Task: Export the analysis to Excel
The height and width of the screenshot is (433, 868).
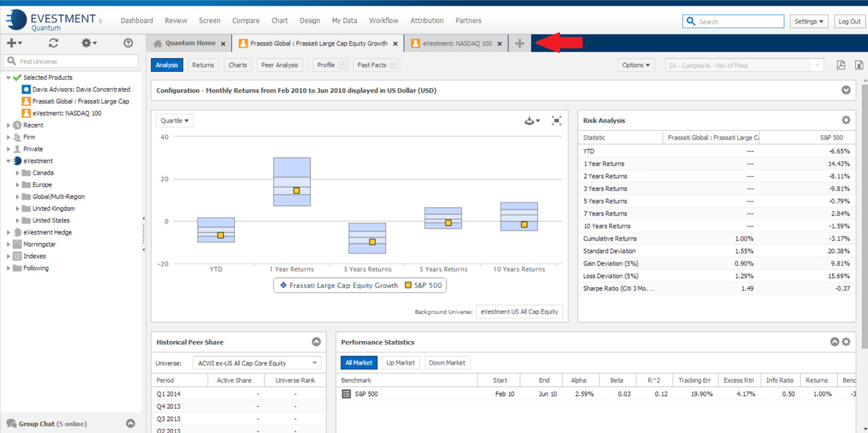Action: point(859,65)
